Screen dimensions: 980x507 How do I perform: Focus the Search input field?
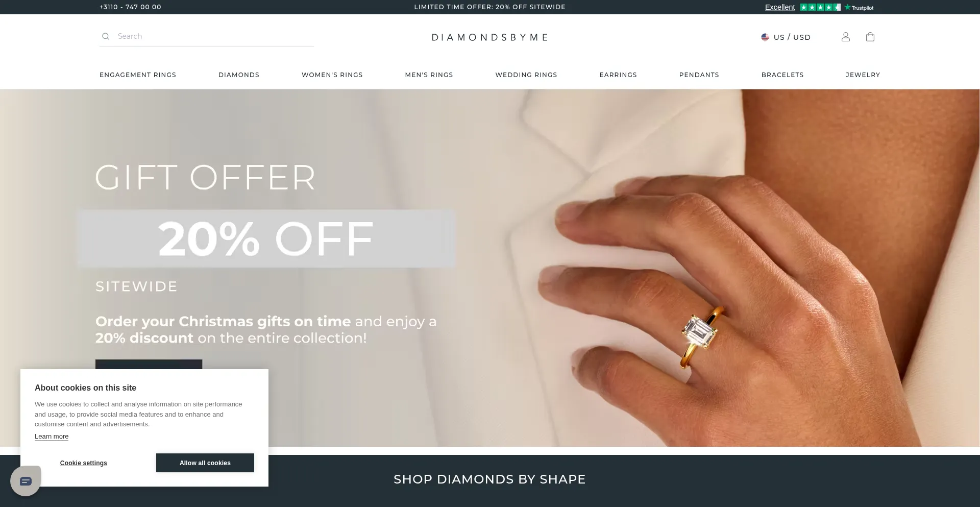click(x=207, y=36)
